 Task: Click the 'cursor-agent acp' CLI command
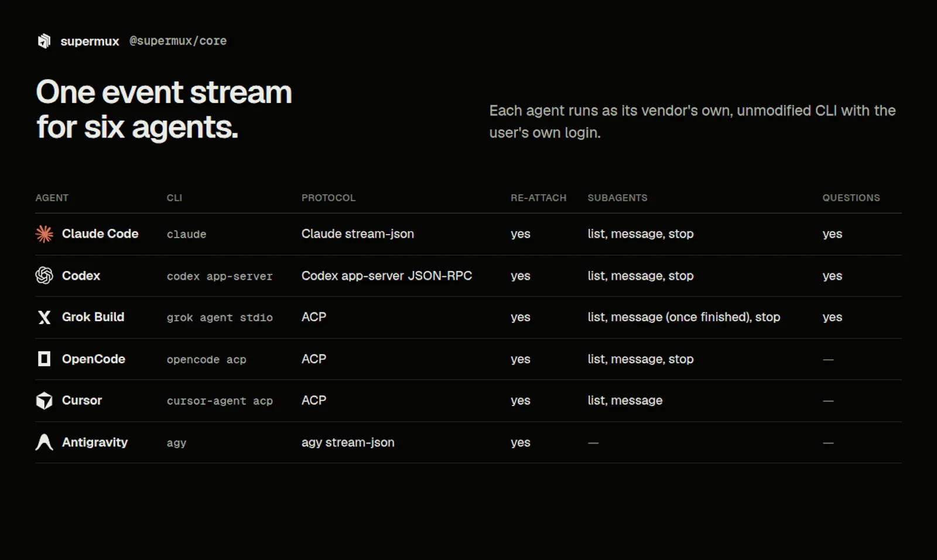tap(220, 401)
